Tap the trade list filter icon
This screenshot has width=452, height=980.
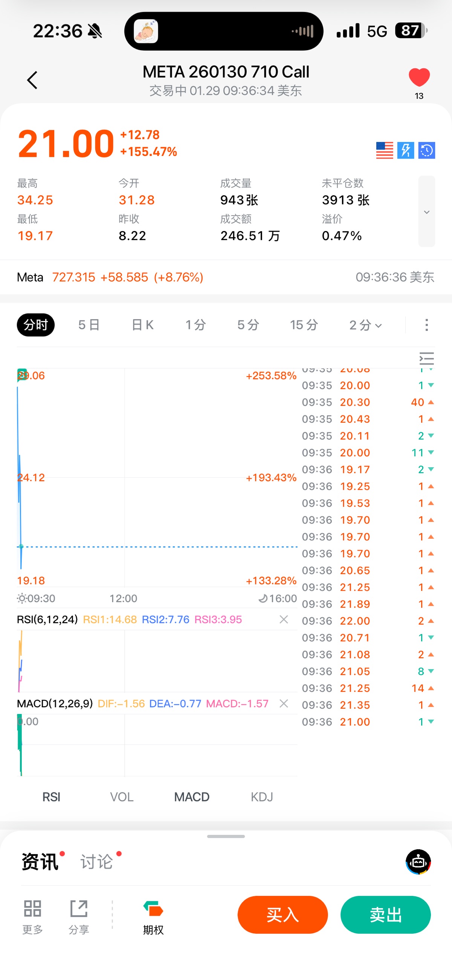pyautogui.click(x=426, y=358)
